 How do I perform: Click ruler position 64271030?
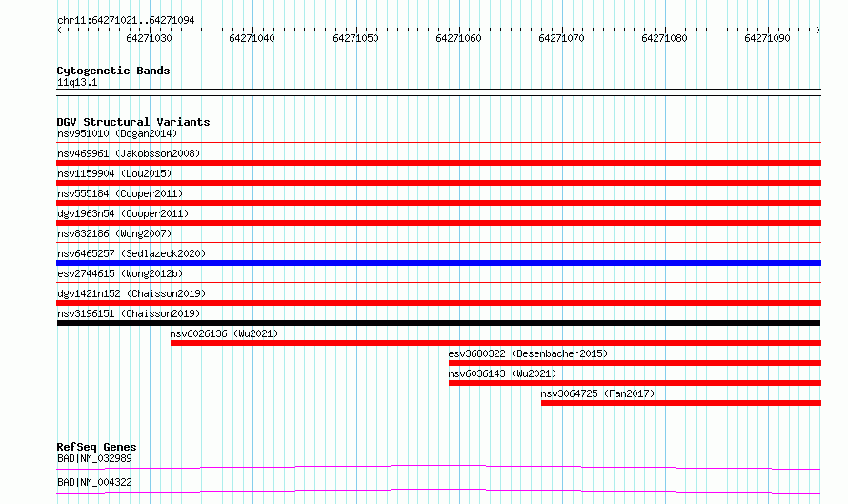[x=149, y=38]
